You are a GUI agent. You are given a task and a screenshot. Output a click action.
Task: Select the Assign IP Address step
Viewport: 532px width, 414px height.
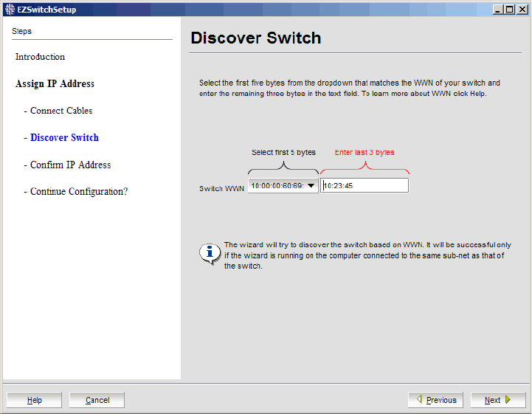click(x=55, y=83)
